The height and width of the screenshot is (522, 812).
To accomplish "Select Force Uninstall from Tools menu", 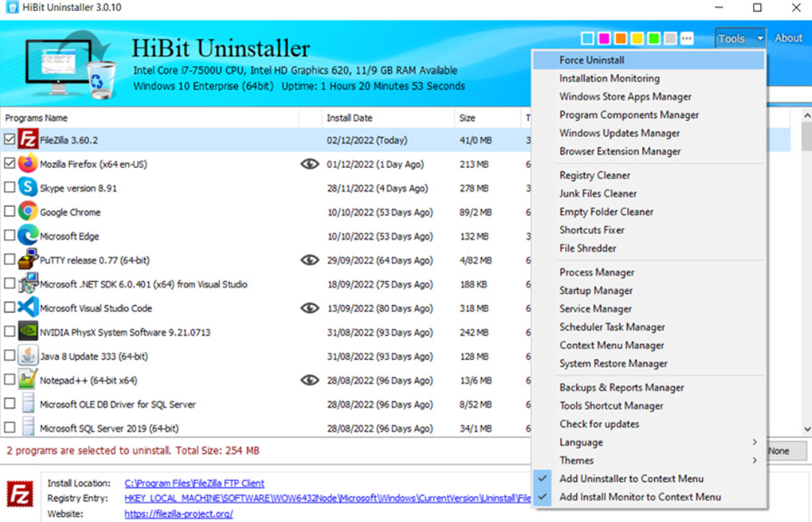I will (x=649, y=60).
